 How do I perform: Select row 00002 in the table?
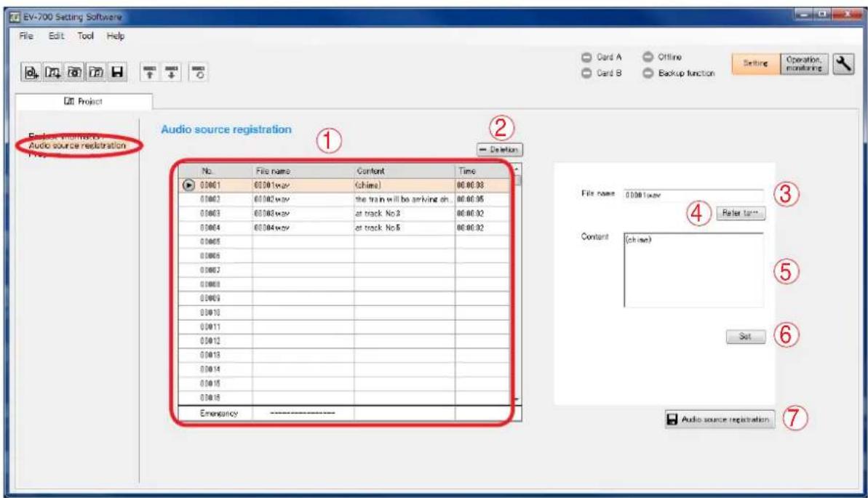click(x=344, y=199)
